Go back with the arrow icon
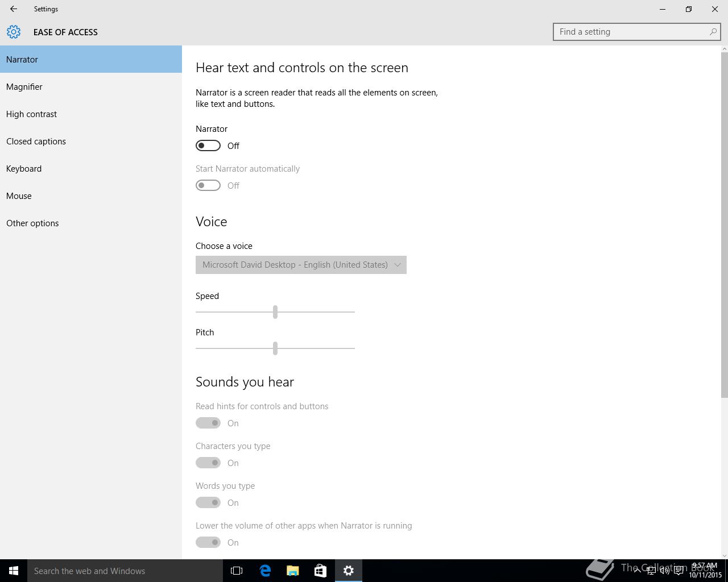Viewport: 728px width, 582px height. click(14, 9)
